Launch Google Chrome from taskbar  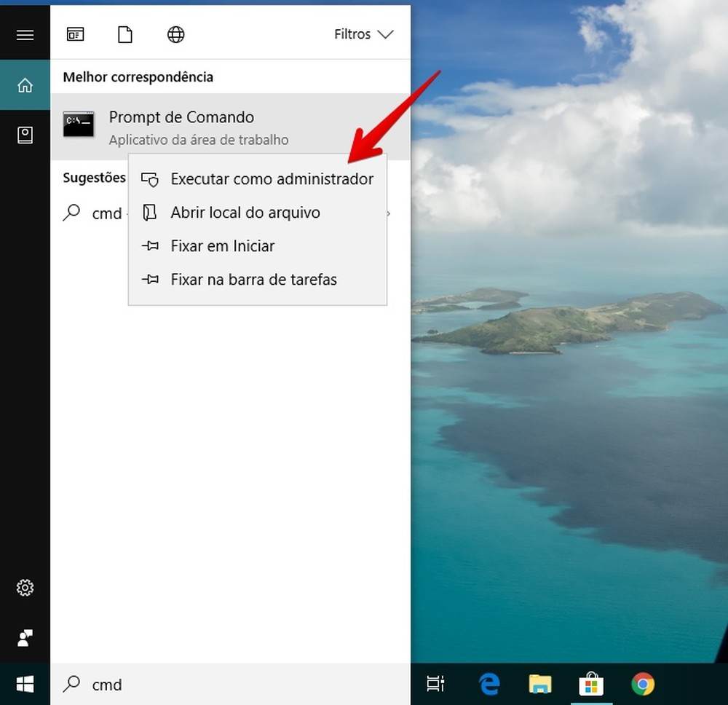642,684
